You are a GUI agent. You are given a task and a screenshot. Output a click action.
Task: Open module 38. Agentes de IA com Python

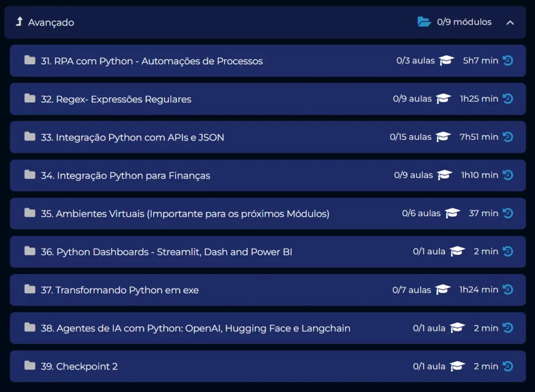pos(267,328)
